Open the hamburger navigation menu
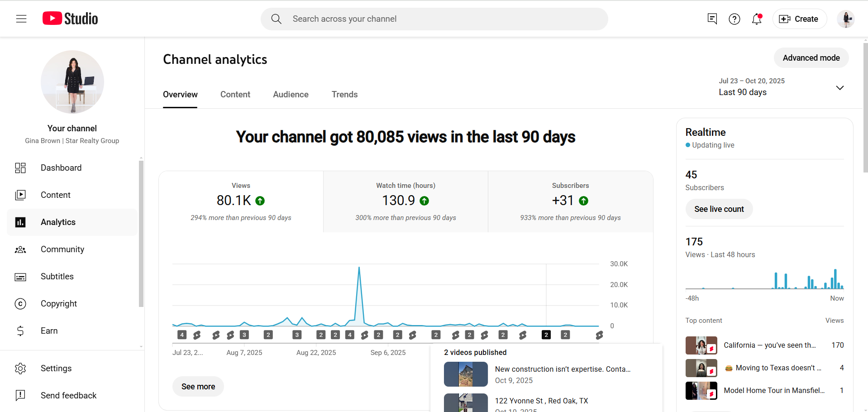The image size is (868, 412). (21, 19)
